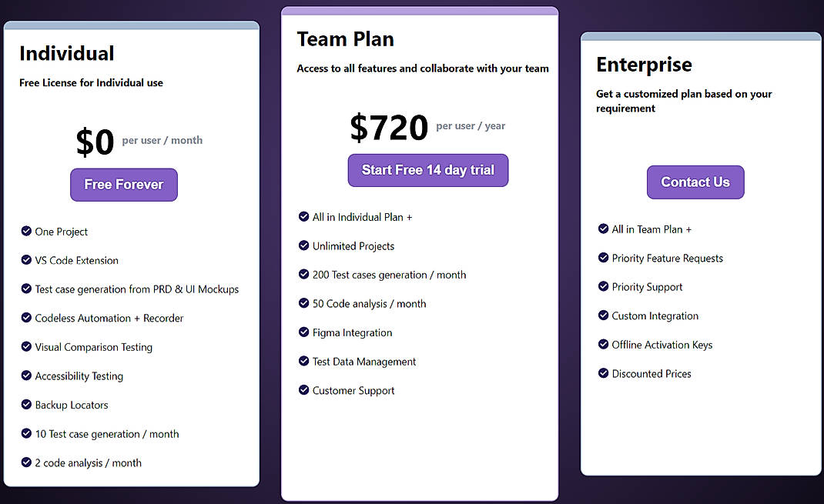
Task: Select the checkmark next to Offline Activation Keys
Action: pyautogui.click(x=603, y=345)
